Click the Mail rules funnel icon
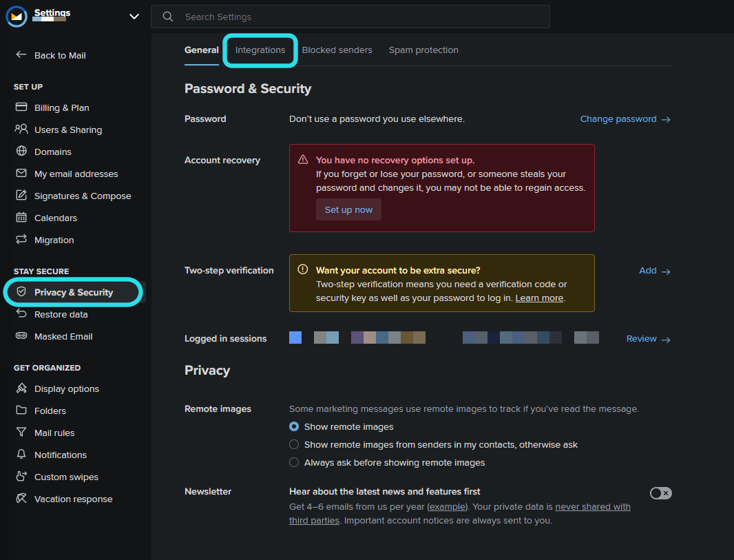Image resolution: width=734 pixels, height=560 pixels. click(x=21, y=433)
